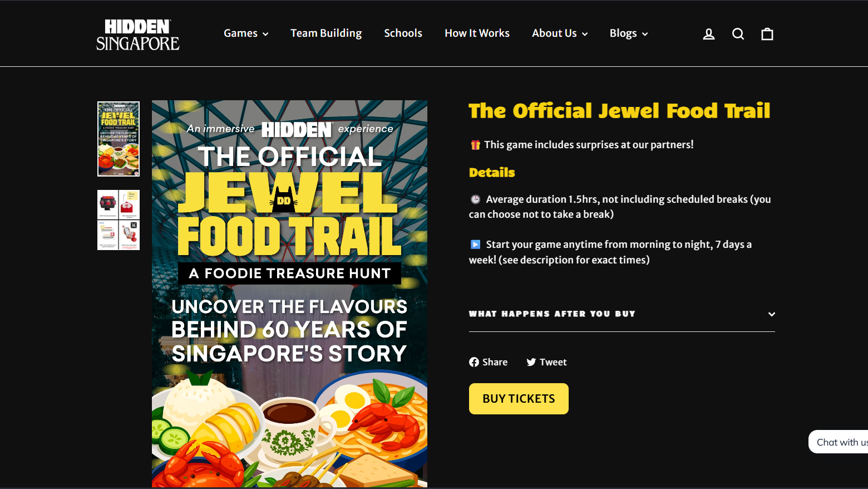This screenshot has width=868, height=489.
Task: Go to the Hidden Singapore logo home
Action: (x=138, y=35)
